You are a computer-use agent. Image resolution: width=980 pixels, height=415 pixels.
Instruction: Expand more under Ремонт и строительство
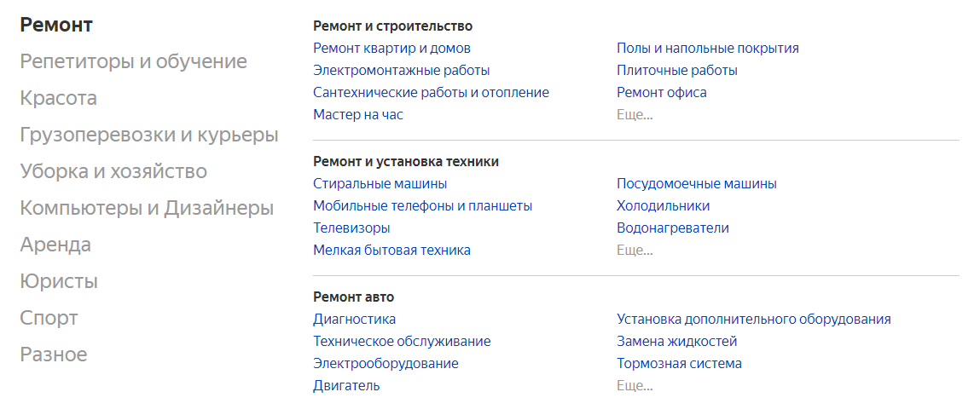(635, 115)
